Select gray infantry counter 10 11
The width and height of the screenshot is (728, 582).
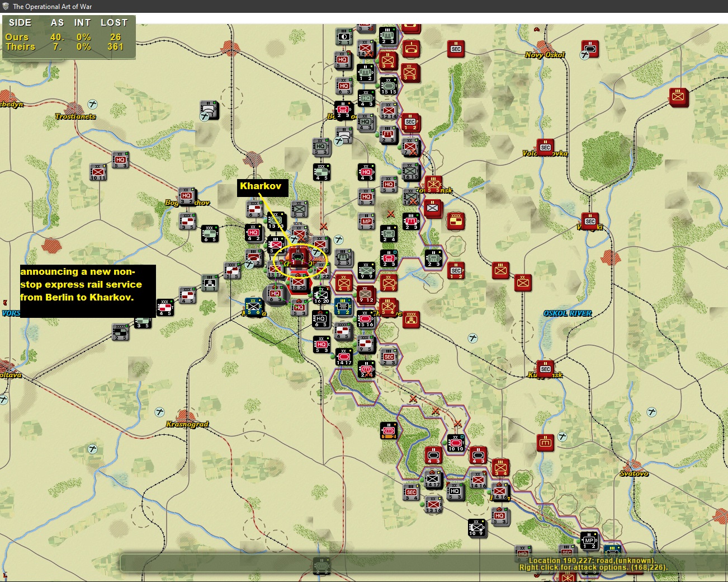point(98,172)
